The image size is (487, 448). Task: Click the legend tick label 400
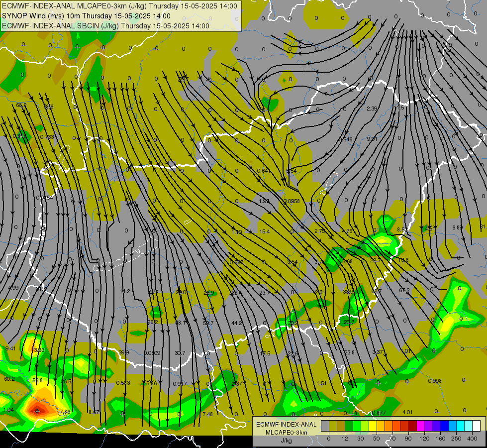click(x=472, y=439)
